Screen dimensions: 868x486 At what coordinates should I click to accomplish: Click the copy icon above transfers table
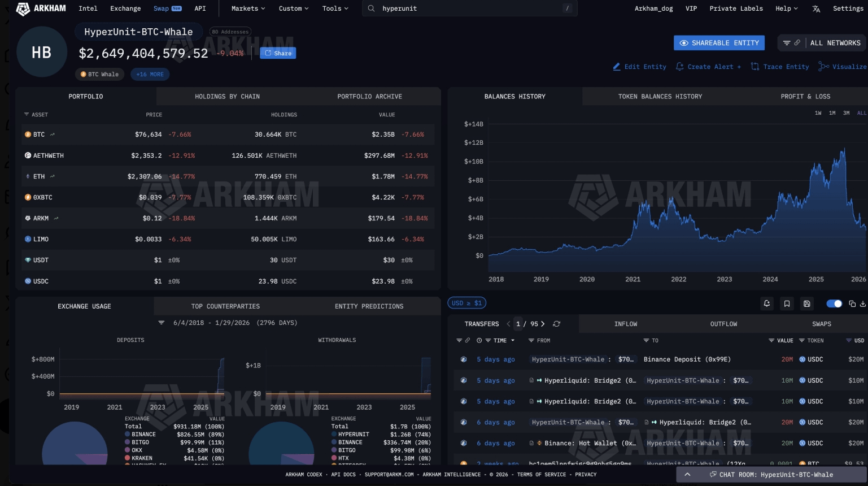[x=852, y=304]
